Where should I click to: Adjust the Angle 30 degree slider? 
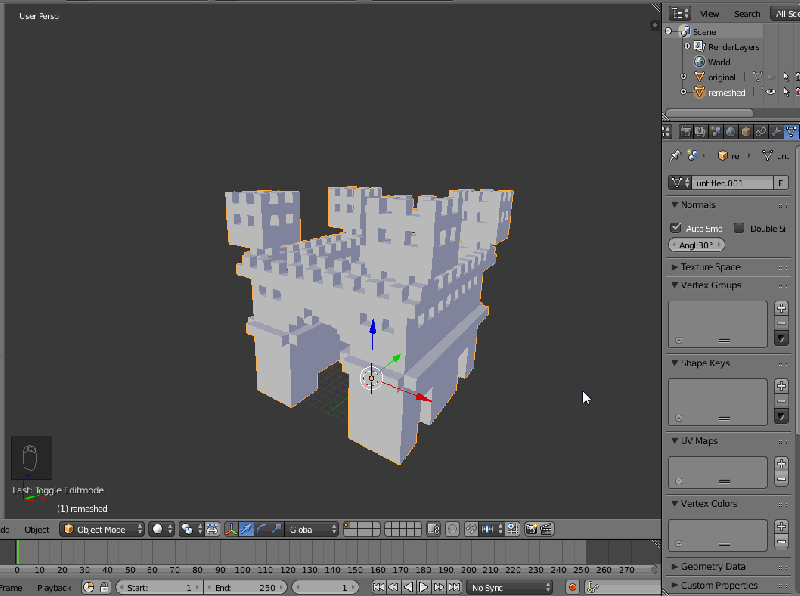point(696,245)
